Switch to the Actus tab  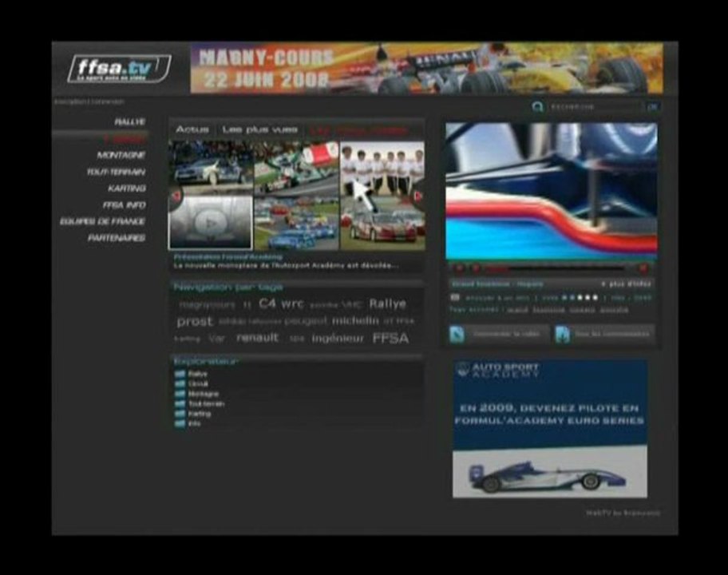[x=192, y=129]
